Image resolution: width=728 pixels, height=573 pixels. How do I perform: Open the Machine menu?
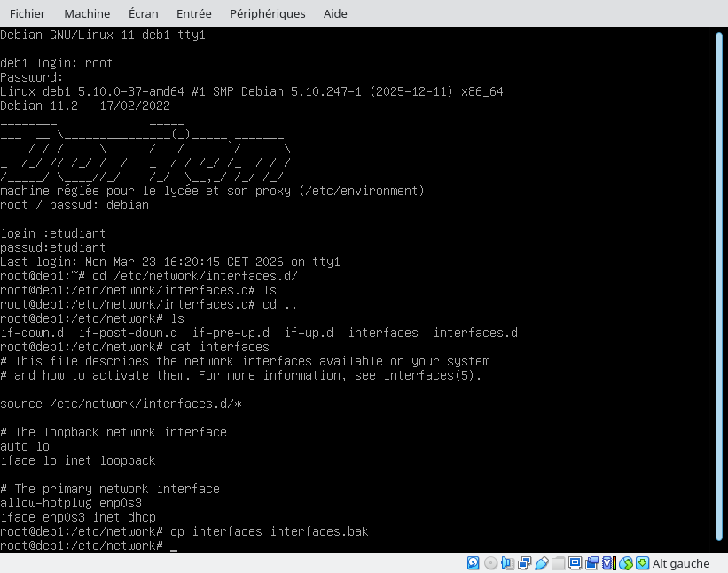pos(87,13)
